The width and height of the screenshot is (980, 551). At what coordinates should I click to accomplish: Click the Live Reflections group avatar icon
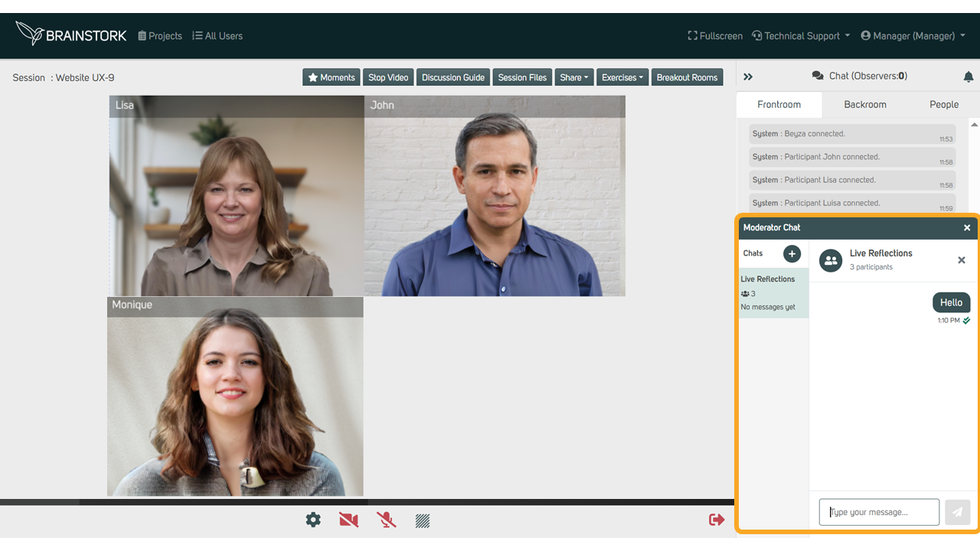[x=831, y=260]
